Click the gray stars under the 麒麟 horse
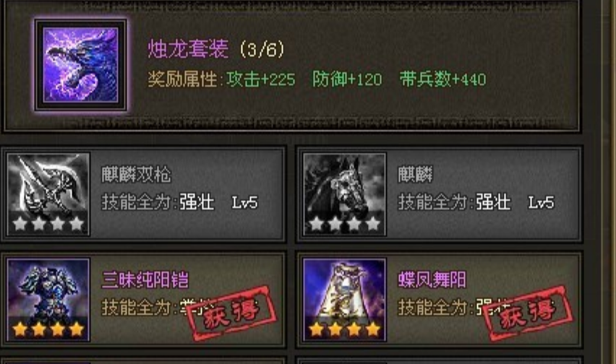Viewport: 616px width, 364px height. (x=345, y=224)
